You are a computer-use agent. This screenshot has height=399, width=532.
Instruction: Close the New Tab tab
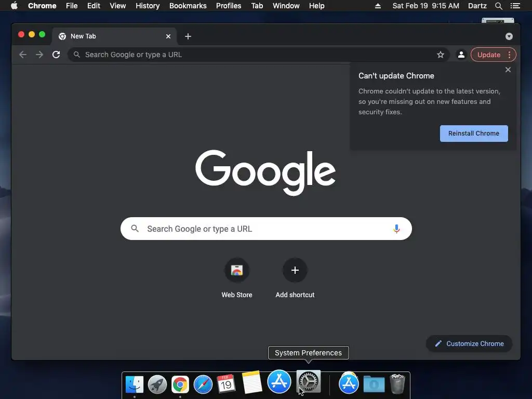coord(168,36)
